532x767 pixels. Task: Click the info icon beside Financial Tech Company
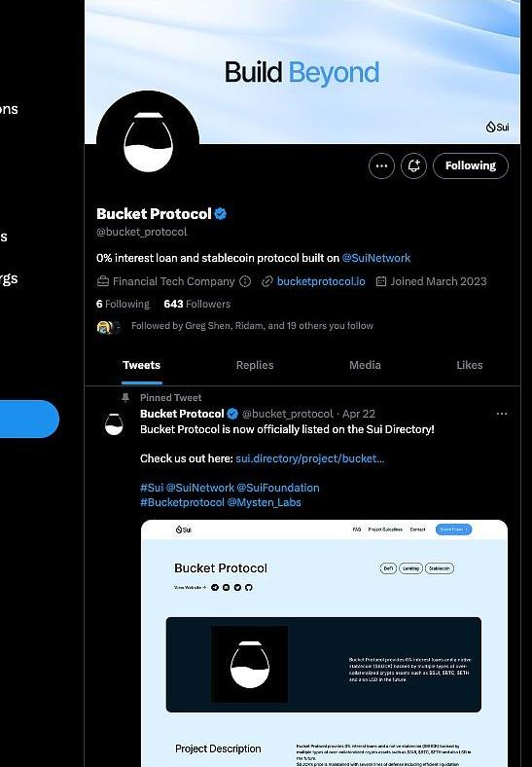coord(245,281)
